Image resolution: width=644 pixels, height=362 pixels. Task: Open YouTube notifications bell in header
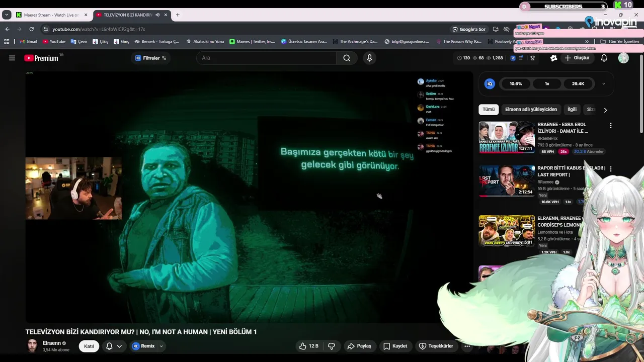click(604, 58)
